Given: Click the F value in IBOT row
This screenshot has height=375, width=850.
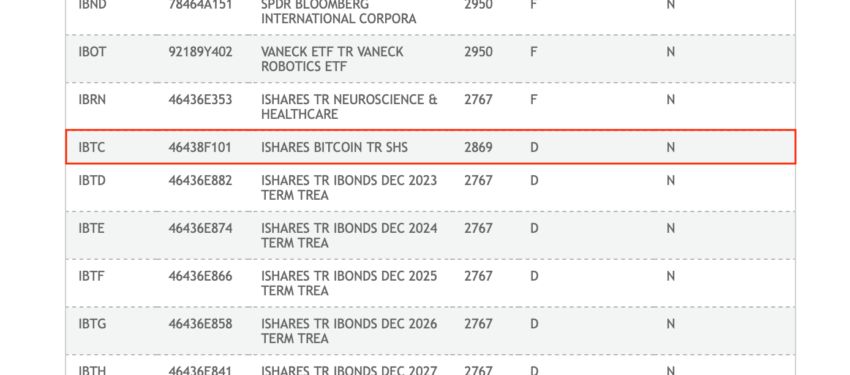Looking at the screenshot, I should point(533,52).
